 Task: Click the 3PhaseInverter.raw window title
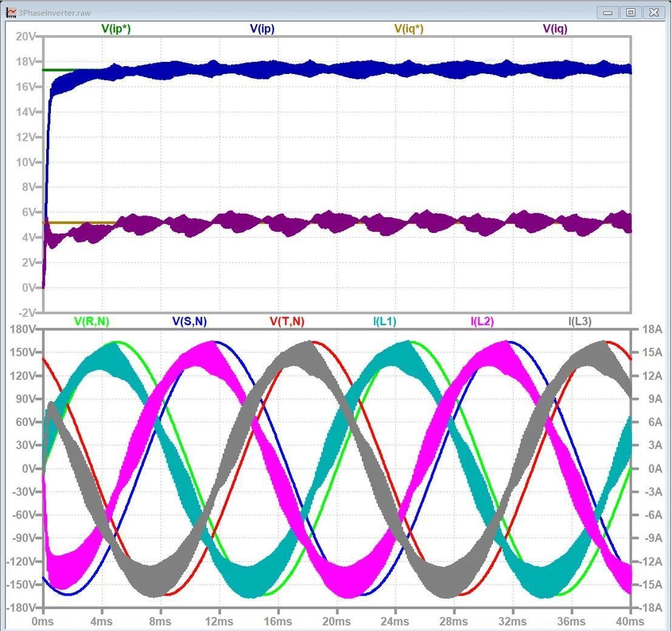point(55,13)
